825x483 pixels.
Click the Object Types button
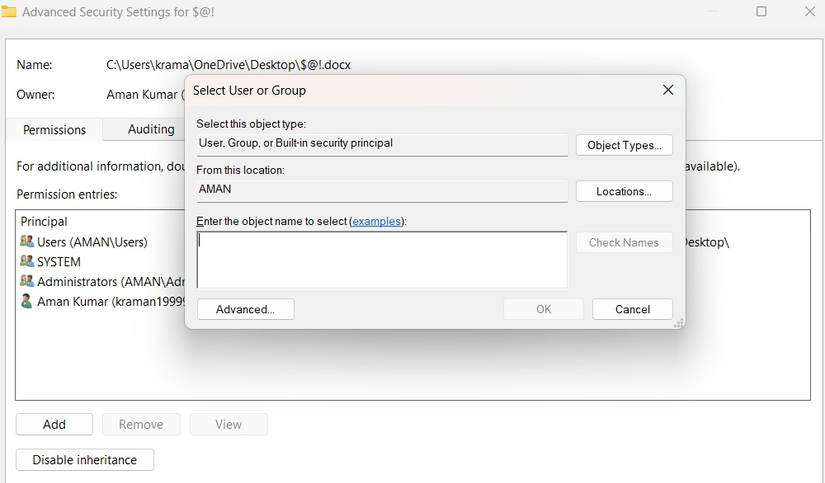pos(624,145)
